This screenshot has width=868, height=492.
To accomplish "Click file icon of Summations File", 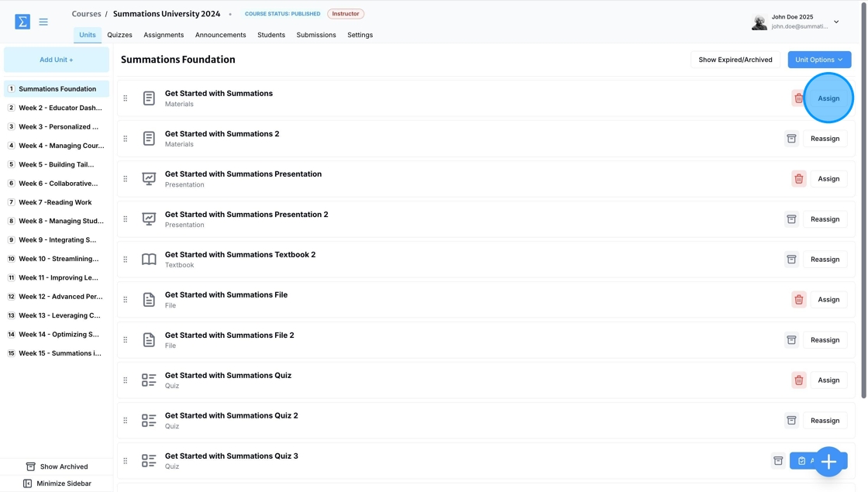I will pos(149,299).
